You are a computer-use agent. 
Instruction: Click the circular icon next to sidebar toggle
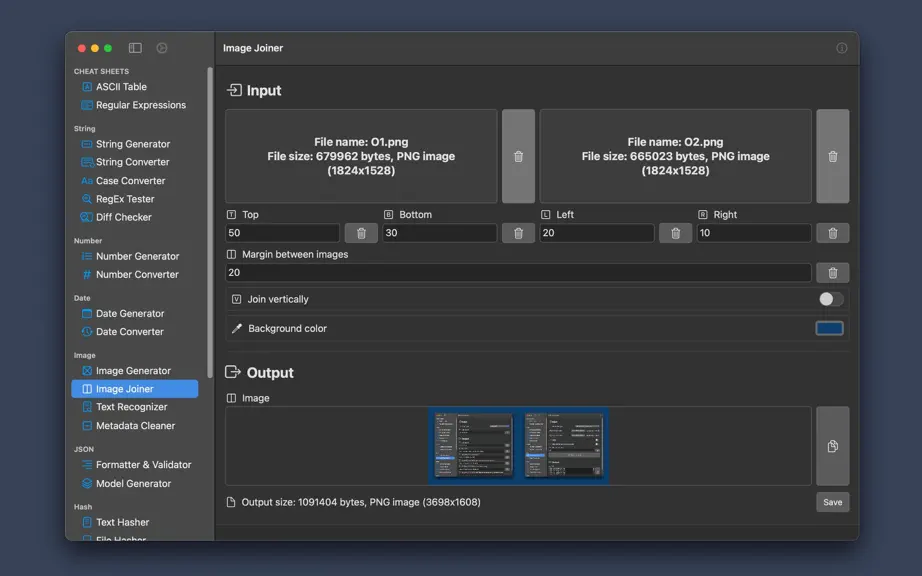[162, 48]
